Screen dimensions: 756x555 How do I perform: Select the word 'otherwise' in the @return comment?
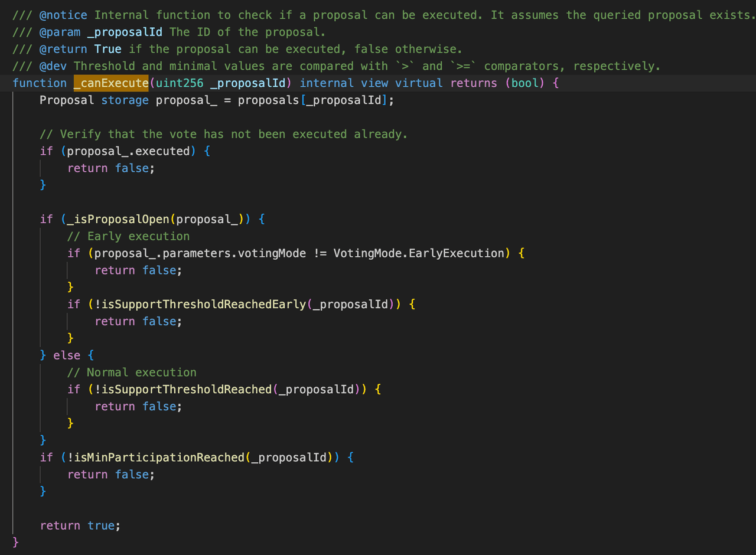426,49
